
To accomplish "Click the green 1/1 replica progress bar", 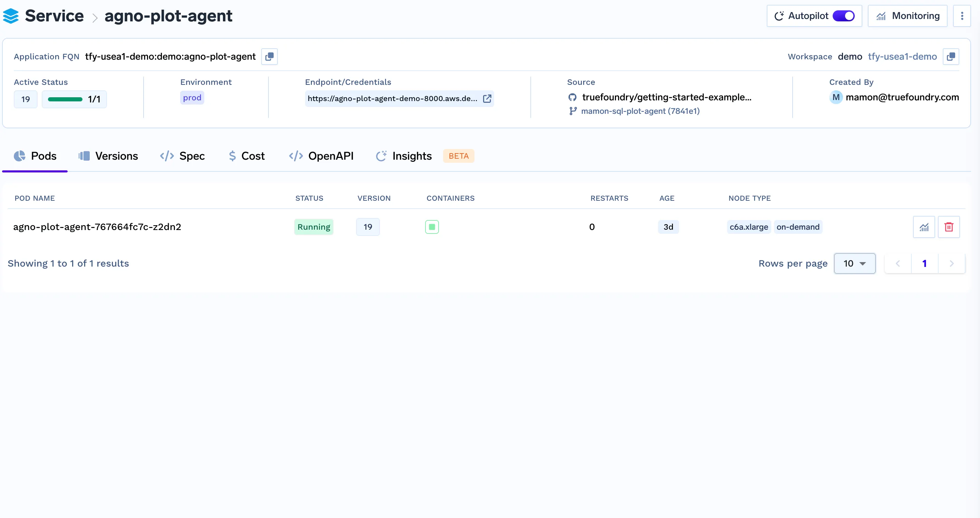I will (x=65, y=99).
